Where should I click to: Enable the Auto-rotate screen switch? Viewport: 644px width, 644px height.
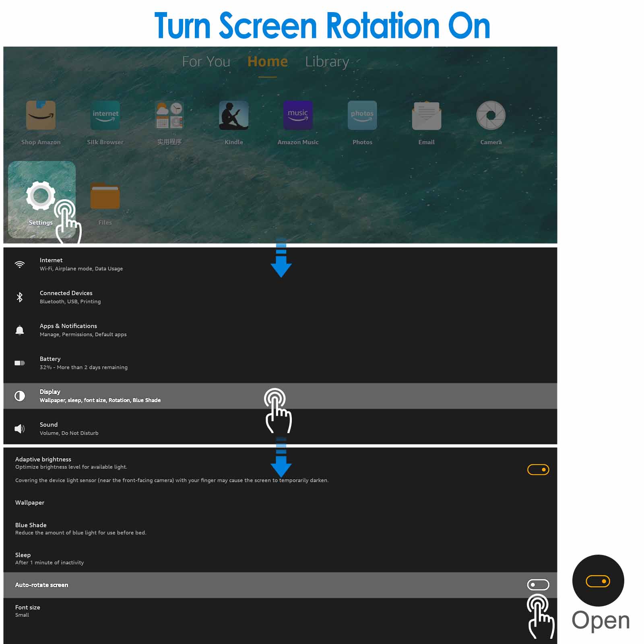538,584
